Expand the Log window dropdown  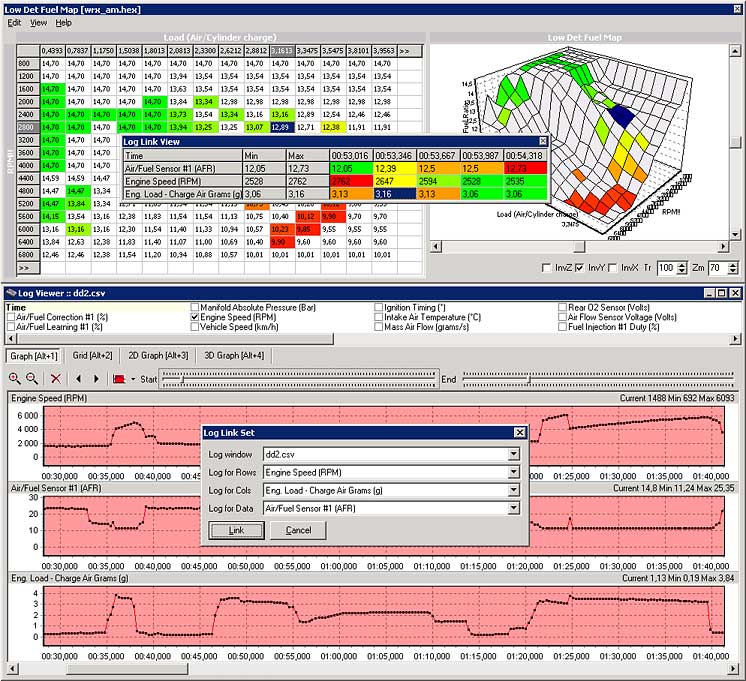[x=513, y=454]
